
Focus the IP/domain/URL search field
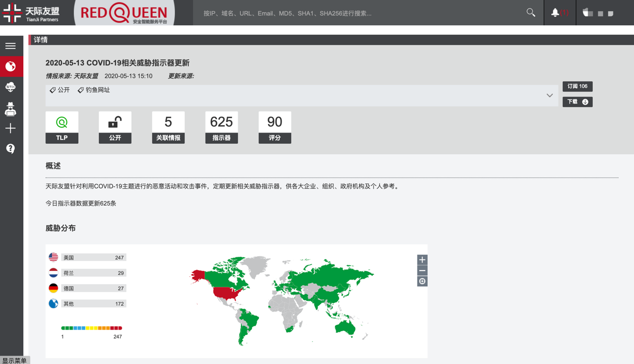pyautogui.click(x=359, y=13)
